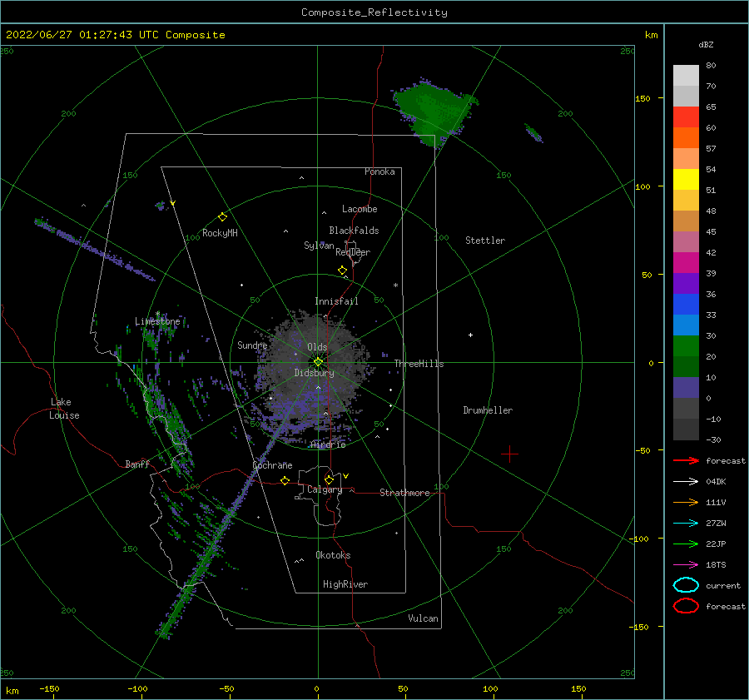749x700 pixels.
Task: Click the orange 111V arrow icon
Action: [686, 502]
